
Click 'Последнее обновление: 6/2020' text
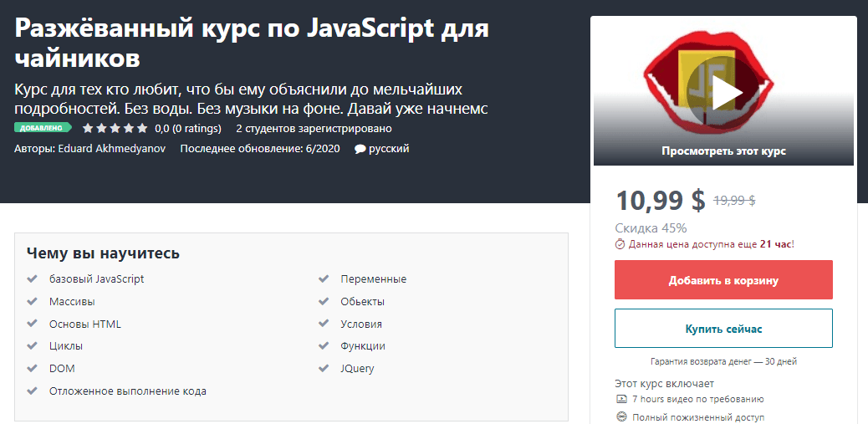(x=260, y=148)
